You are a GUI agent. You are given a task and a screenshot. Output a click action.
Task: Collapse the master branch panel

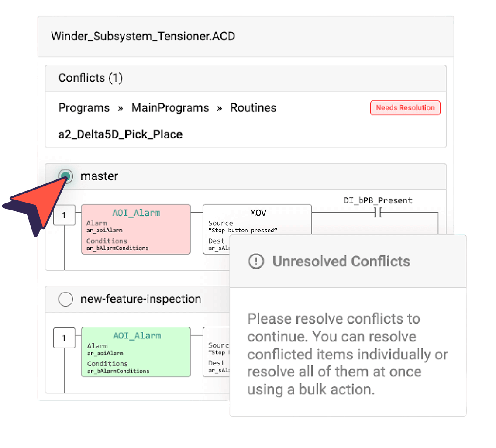(99, 176)
